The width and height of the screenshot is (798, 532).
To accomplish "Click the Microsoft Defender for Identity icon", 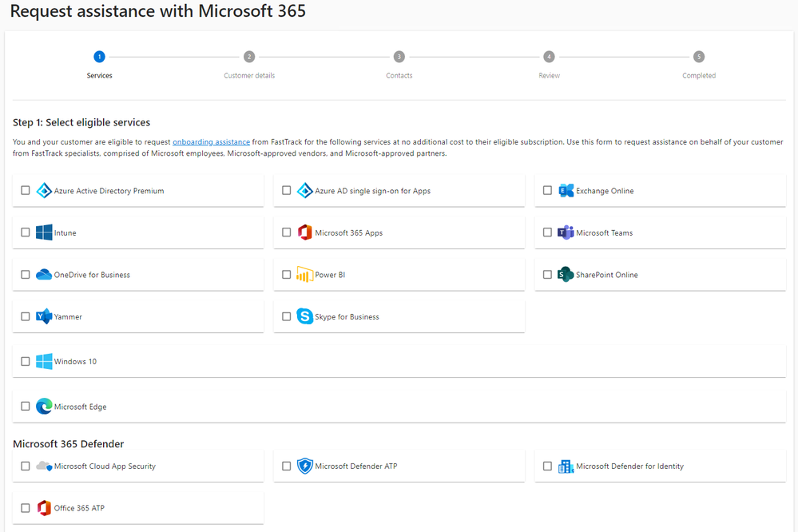I will pos(566,466).
